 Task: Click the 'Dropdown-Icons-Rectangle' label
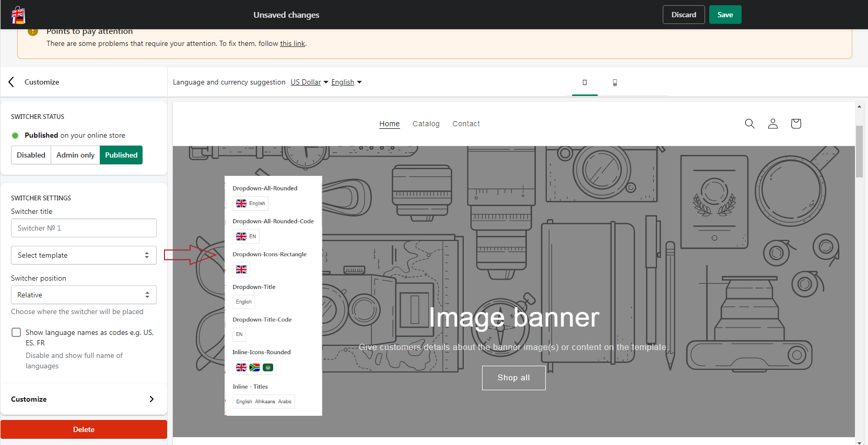[269, 254]
